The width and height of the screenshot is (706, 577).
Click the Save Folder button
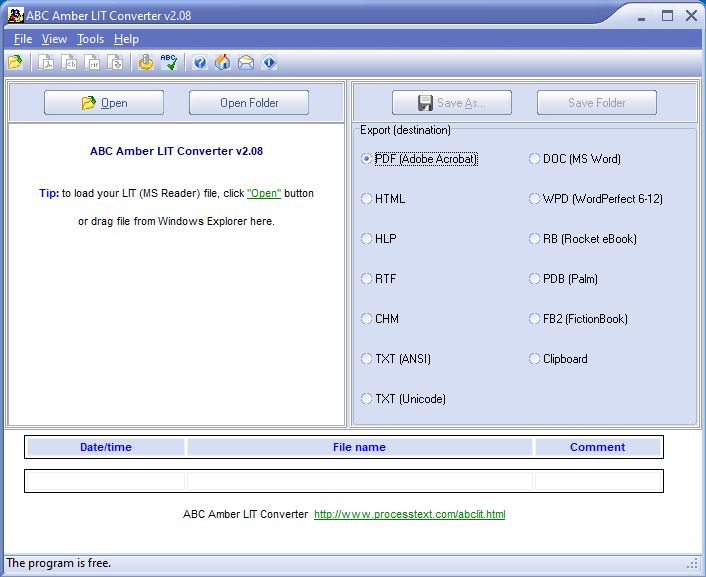point(597,103)
